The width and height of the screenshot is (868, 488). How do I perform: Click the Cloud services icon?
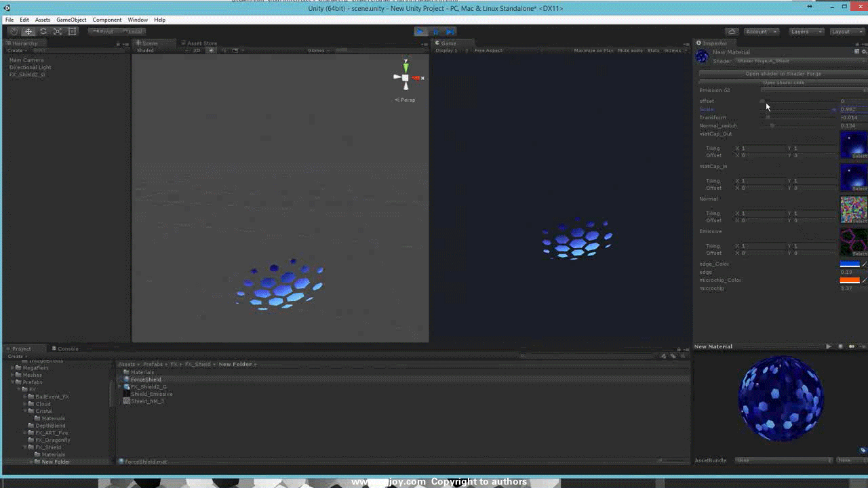(732, 31)
